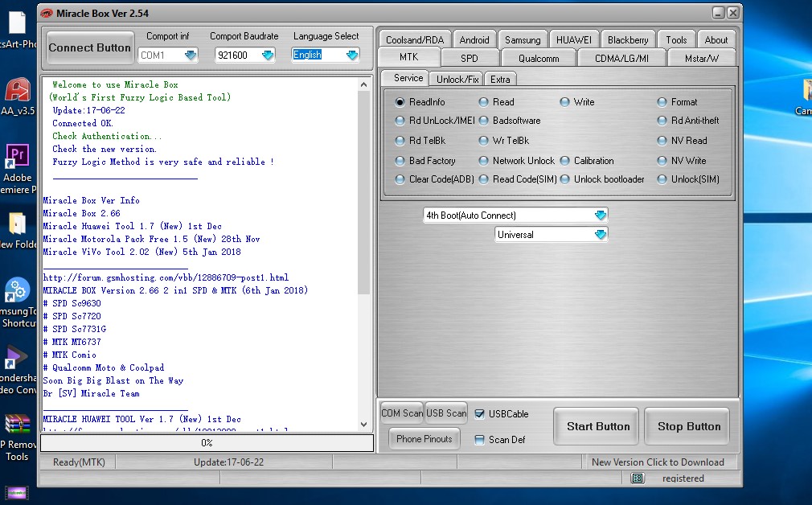The height and width of the screenshot is (505, 812).
Task: Open the Blackberry tab
Action: click(628, 40)
